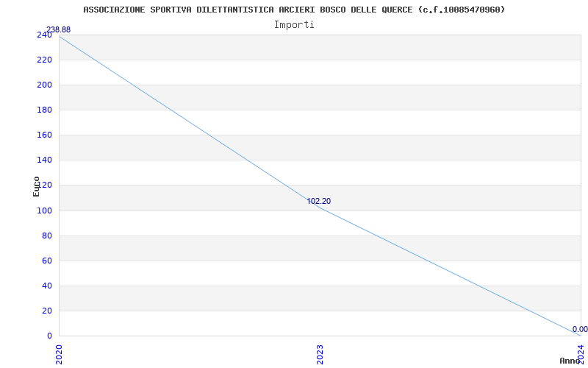This screenshot has width=588, height=368.
Task: Click the 180 y-axis tick label
Action: (44, 110)
